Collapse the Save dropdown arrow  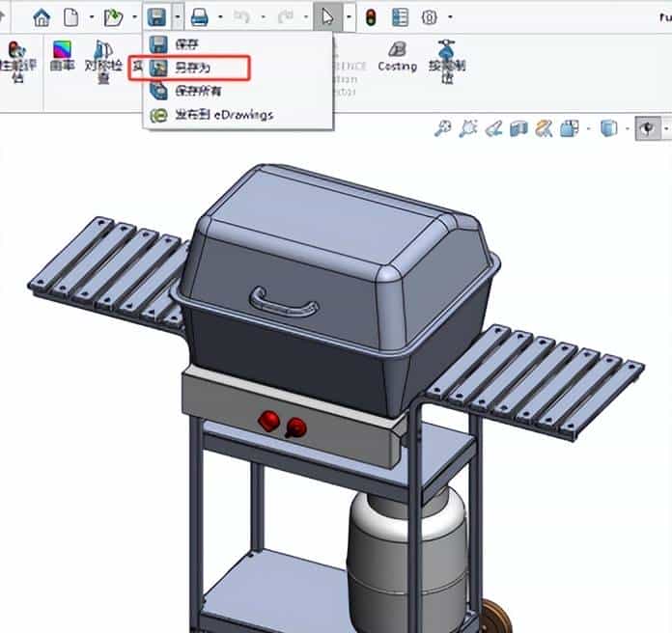point(178,17)
